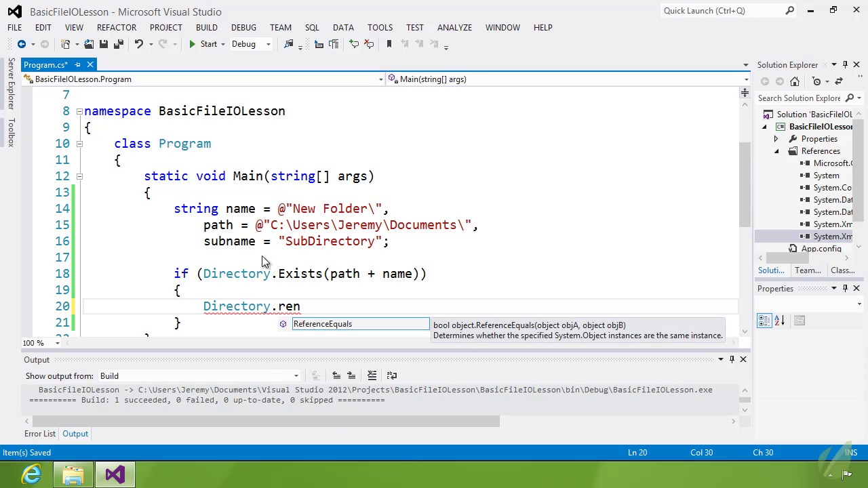Image resolution: width=868 pixels, height=488 pixels.
Task: Click the decrease indent toolbar icon
Action: point(319,44)
